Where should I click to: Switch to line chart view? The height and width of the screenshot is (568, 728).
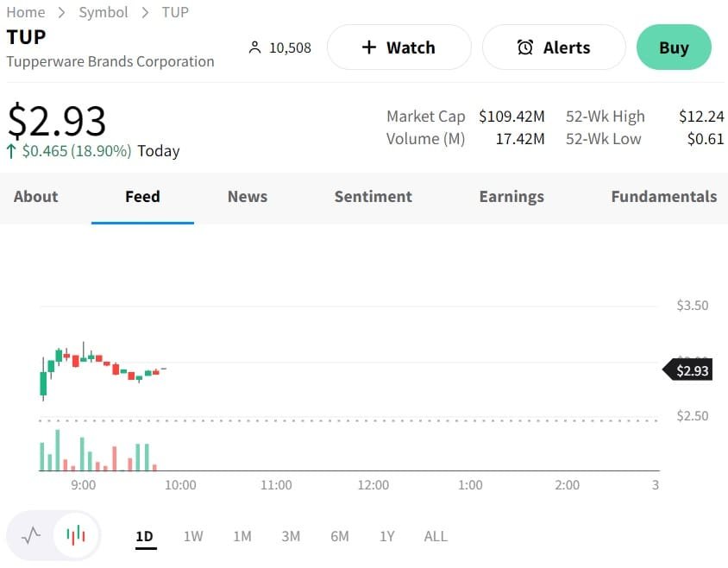coord(31,536)
